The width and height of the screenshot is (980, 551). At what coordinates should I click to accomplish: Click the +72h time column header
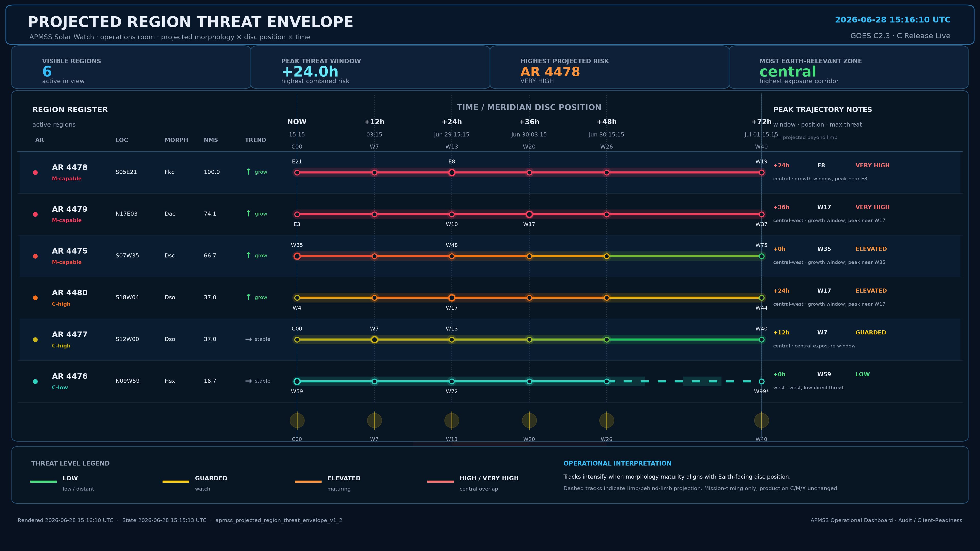tap(761, 122)
